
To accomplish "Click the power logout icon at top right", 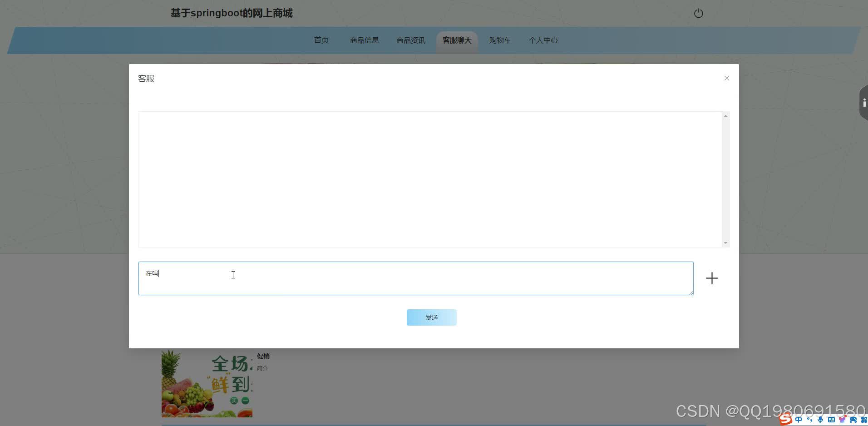I will click(x=699, y=13).
